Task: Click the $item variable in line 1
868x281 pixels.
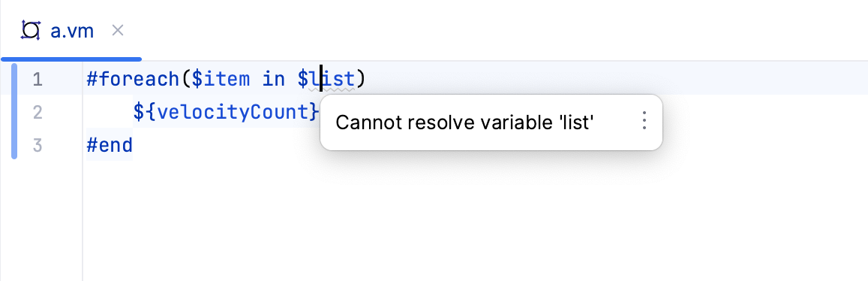Action: pos(221,79)
